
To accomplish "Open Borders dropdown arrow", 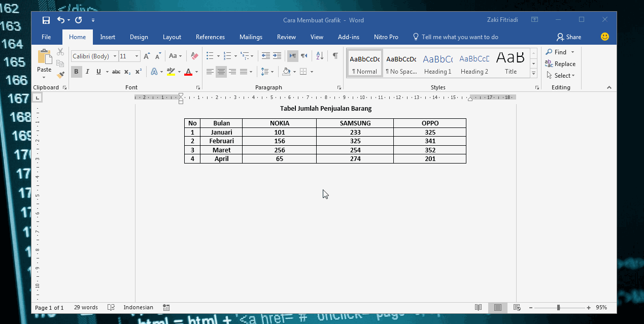I will (312, 72).
